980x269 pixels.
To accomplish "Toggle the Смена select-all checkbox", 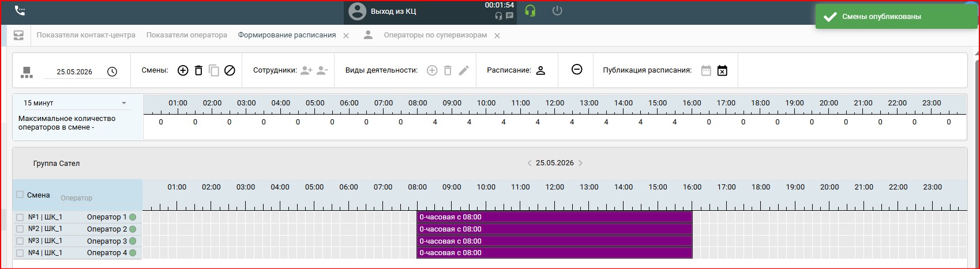I will tap(20, 195).
